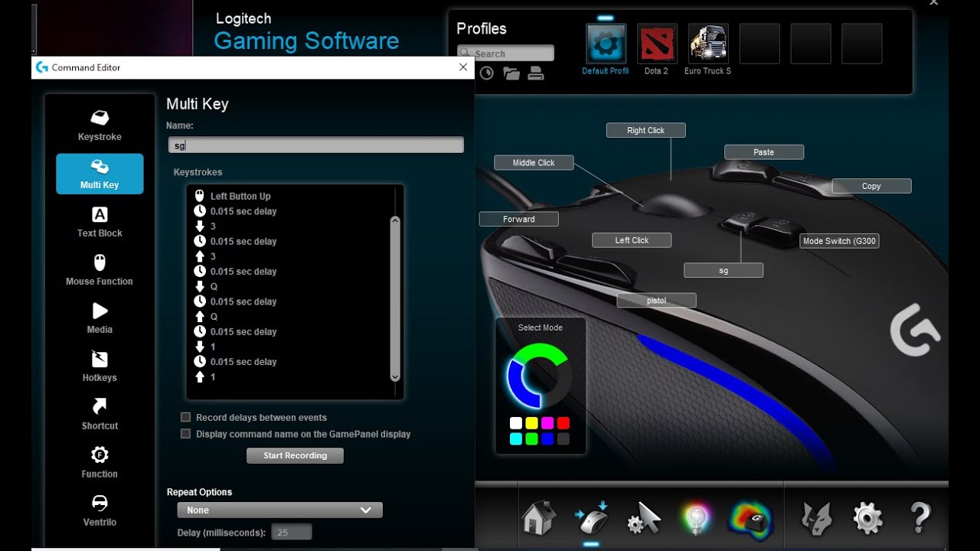Click the print profile icon

tap(536, 73)
